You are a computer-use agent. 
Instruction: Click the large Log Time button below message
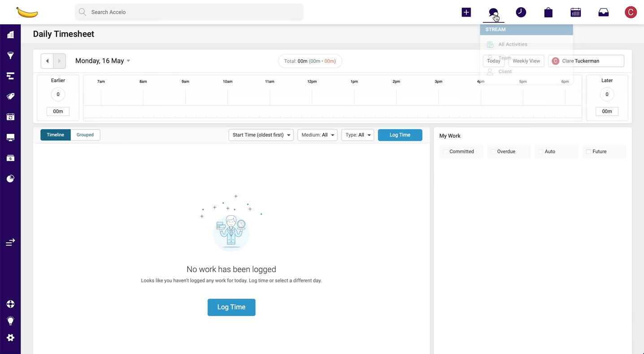pyautogui.click(x=231, y=307)
